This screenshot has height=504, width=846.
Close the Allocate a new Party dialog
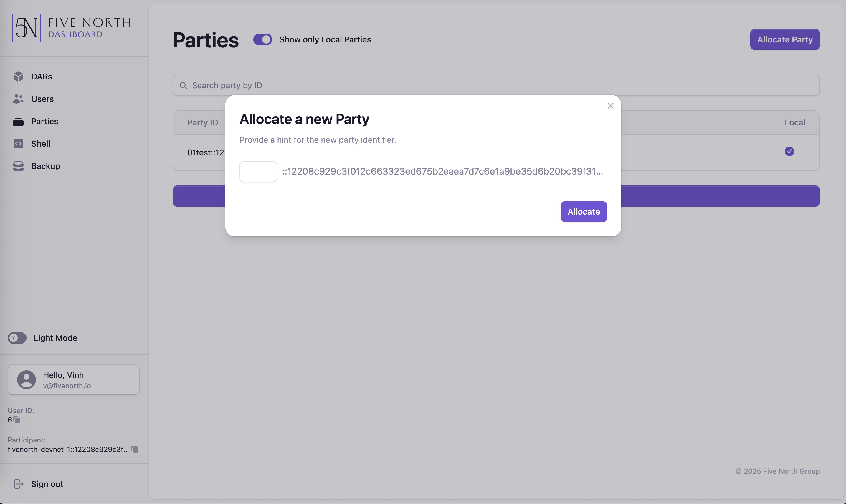(x=611, y=106)
